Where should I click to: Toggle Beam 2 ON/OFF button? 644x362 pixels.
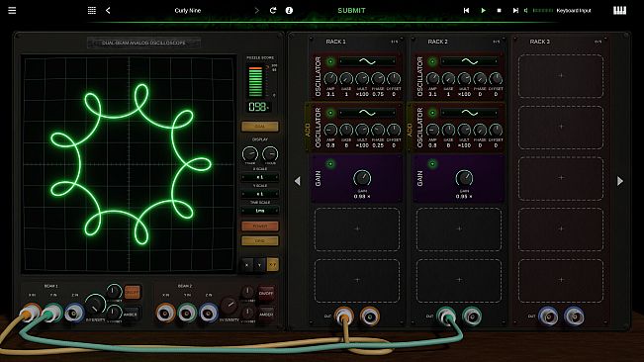tap(266, 293)
